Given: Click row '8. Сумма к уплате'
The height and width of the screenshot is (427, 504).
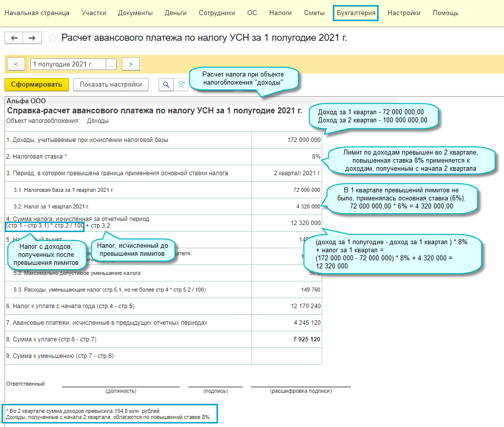Looking at the screenshot, I should pos(128,339).
